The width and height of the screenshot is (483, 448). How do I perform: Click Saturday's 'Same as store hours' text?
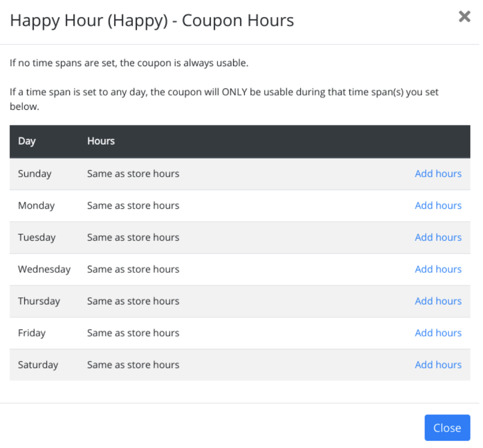(x=133, y=364)
